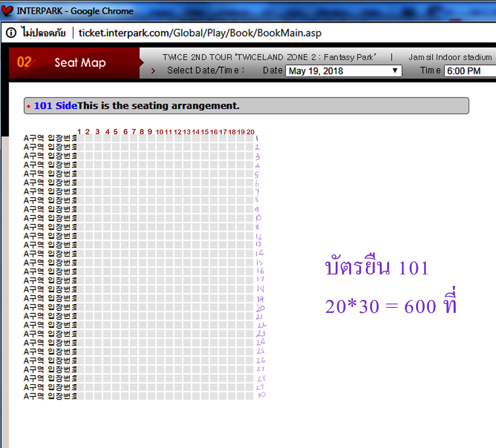Screen dimensions: 496x448
Task: Click column header number 20
Action: (x=250, y=132)
